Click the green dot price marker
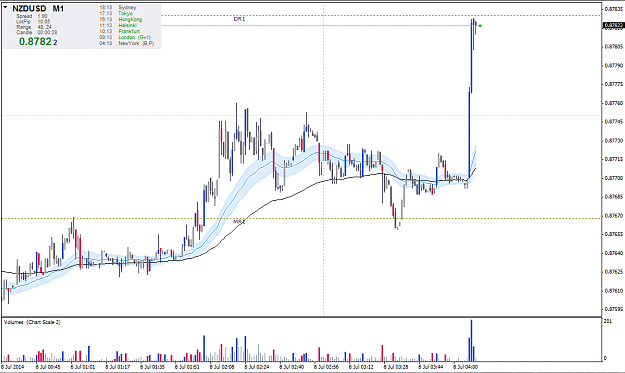This screenshot has height=373, width=625. click(480, 26)
